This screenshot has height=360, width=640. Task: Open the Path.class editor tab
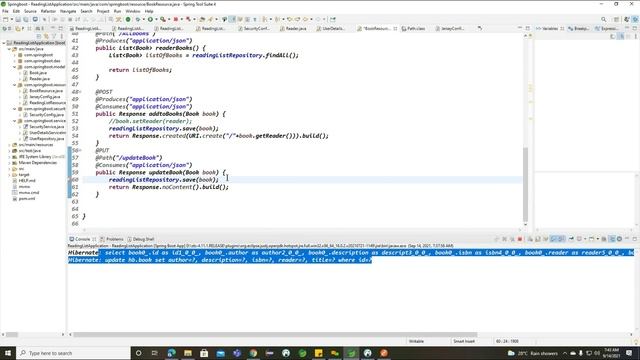(x=413, y=29)
